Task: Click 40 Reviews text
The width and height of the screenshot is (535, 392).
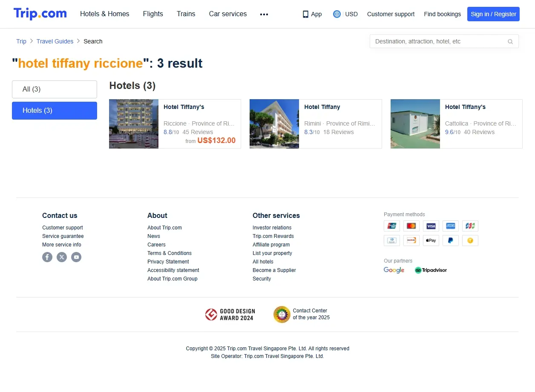Action: (x=479, y=132)
